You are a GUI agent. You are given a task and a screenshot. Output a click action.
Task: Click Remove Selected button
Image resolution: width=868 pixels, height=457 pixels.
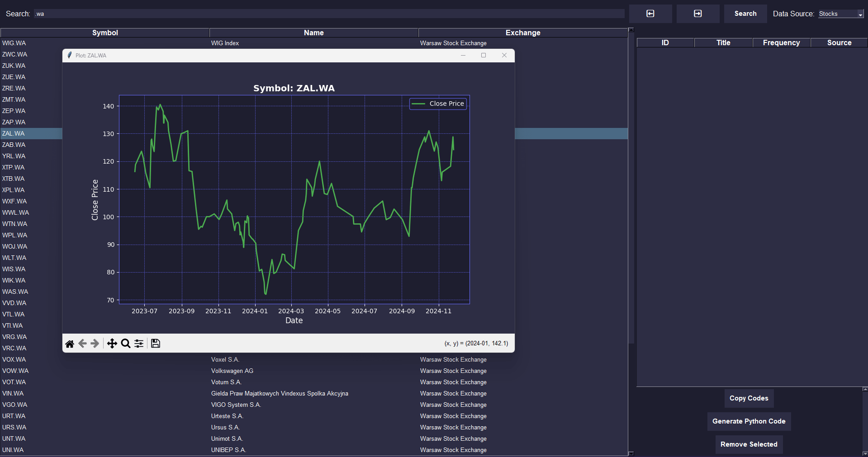749,444
